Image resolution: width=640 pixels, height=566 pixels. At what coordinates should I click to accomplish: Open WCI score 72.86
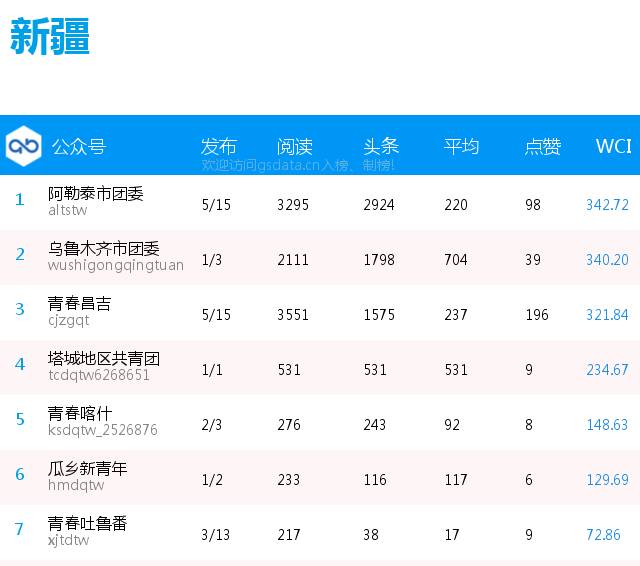(603, 535)
